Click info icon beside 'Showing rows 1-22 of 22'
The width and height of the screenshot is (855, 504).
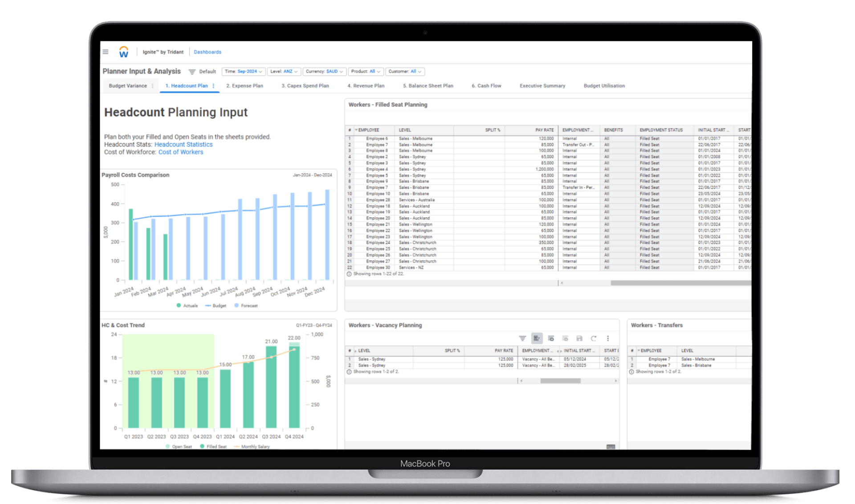[x=349, y=274]
